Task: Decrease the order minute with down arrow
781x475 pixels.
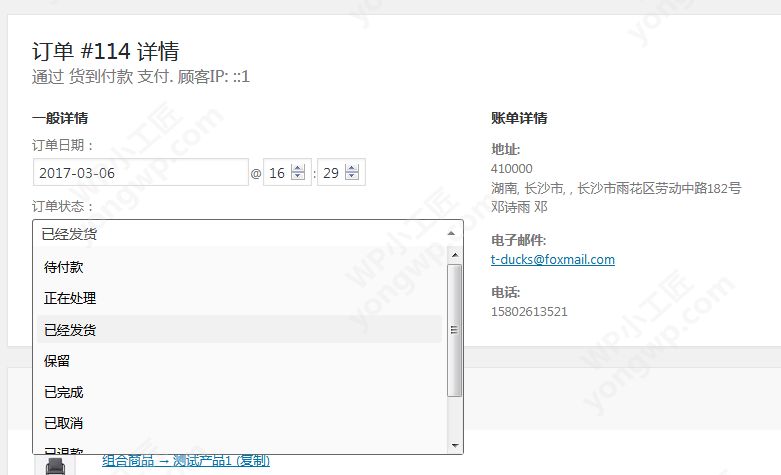Action: click(x=351, y=178)
